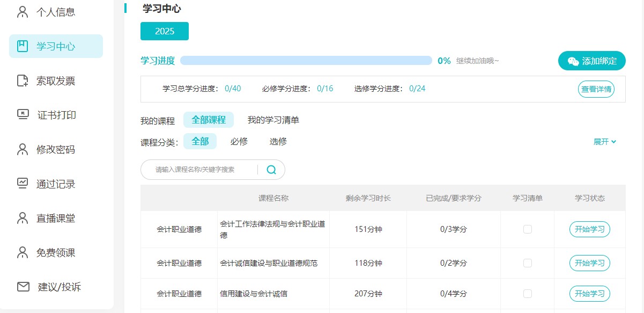Check the 学习清单 checkbox for 会计诚信建设与职业道德规范
This screenshot has width=644, height=313.
[527, 263]
